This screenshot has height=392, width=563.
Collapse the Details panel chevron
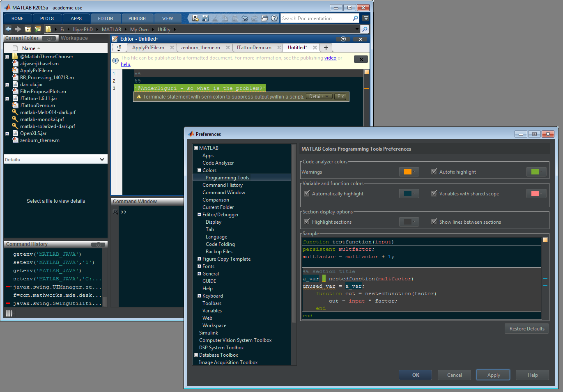tap(102, 159)
